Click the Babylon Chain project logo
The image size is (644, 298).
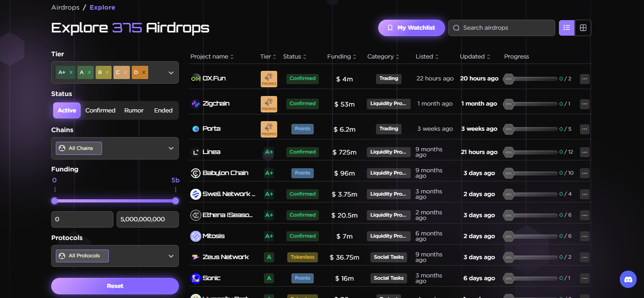pos(196,173)
